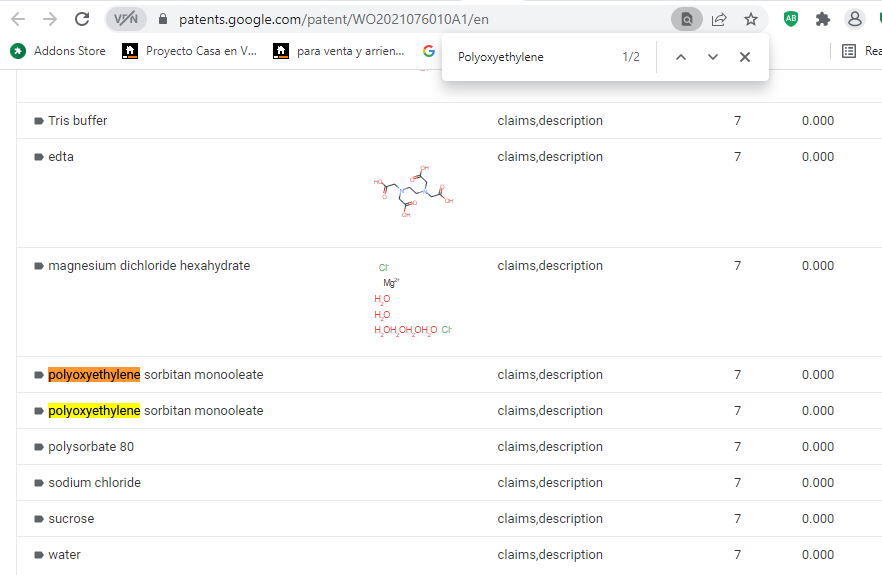Click the find-in-page icon in address bar
The height and width of the screenshot is (575, 882).
coord(686,19)
